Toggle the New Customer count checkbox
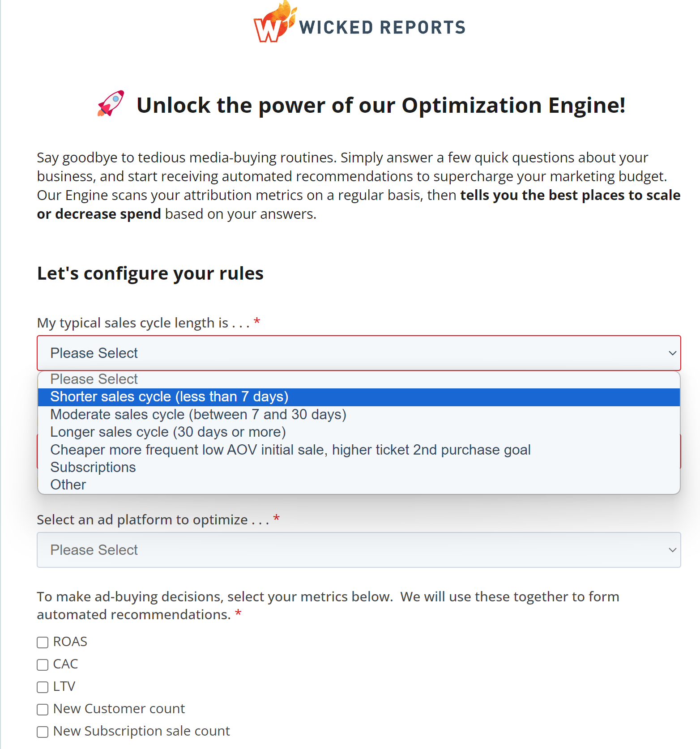The height and width of the screenshot is (749, 700). point(43,710)
